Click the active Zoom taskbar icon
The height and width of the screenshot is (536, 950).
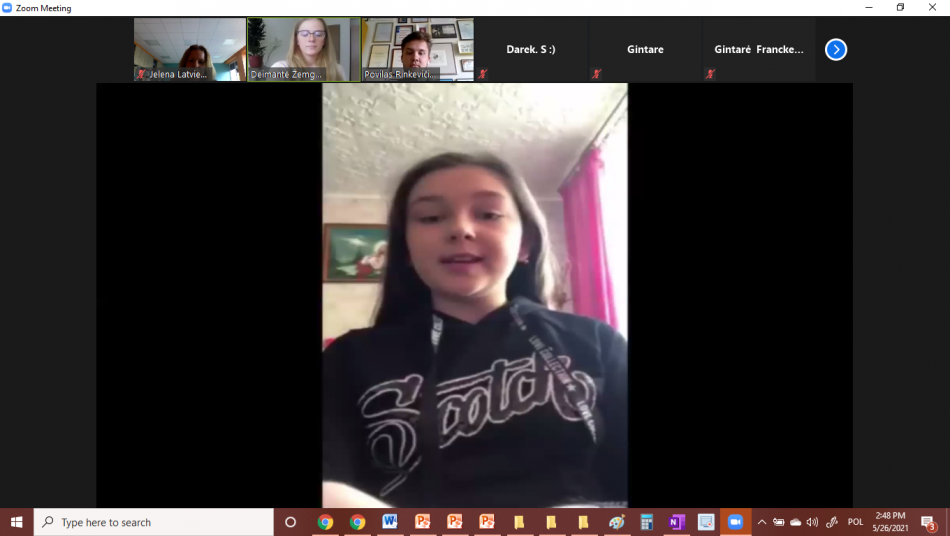coord(736,522)
